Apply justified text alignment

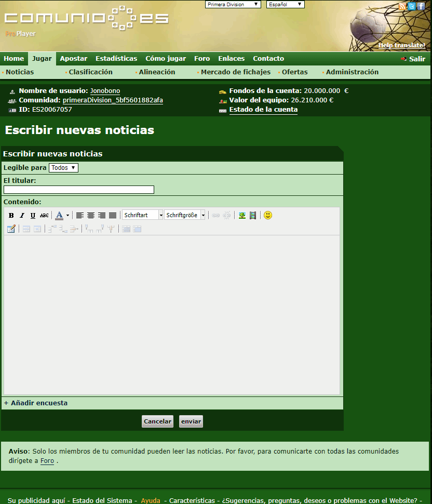(x=113, y=216)
